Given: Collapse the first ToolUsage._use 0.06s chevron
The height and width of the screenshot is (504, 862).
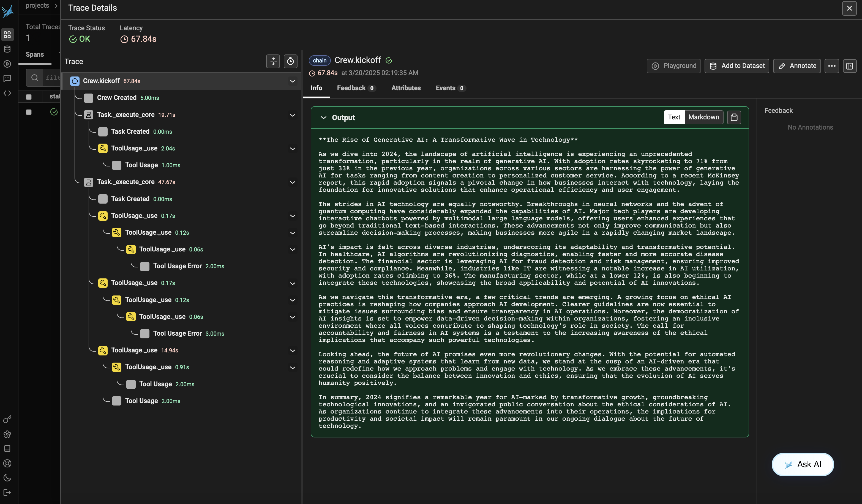Looking at the screenshot, I should tap(293, 249).
